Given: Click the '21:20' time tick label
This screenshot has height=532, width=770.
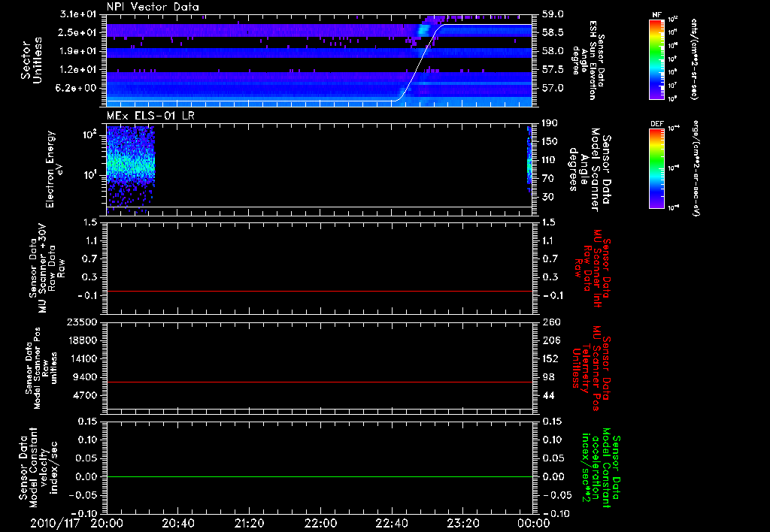Looking at the screenshot, I should click(x=249, y=523).
